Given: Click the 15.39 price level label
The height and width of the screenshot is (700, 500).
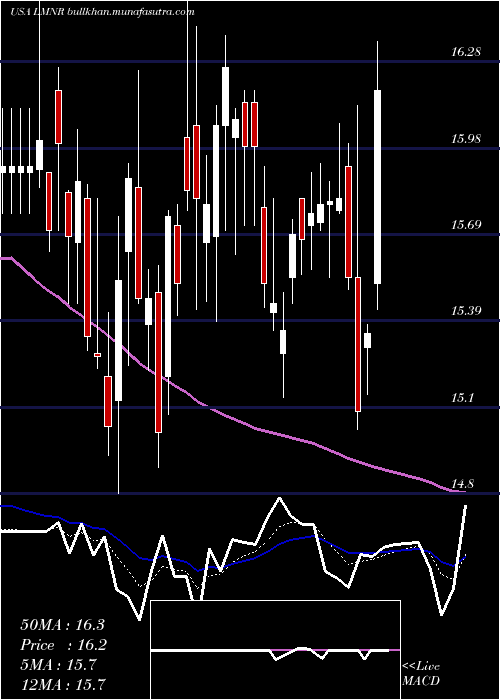Looking at the screenshot, I should 465,311.
